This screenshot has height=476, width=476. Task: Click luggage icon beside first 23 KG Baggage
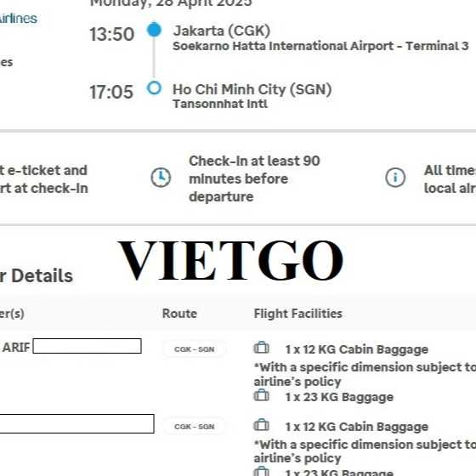coord(262,395)
